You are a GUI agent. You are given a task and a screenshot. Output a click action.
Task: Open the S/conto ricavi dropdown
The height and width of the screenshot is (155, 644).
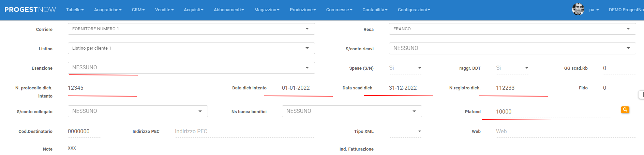tap(512, 48)
